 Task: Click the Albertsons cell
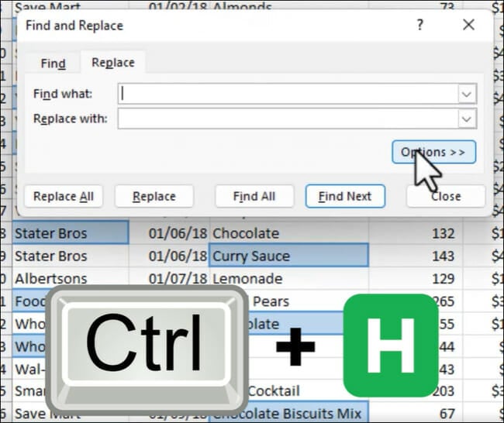(70, 278)
